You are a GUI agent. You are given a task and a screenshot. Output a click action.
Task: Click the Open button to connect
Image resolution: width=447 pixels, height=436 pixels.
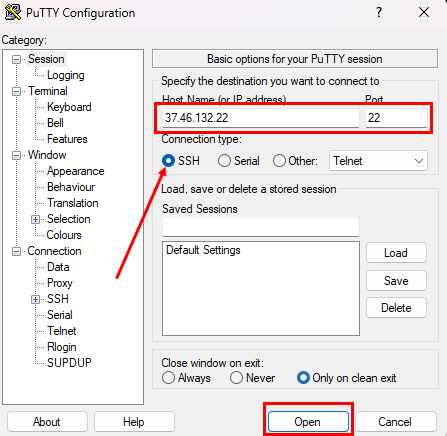coord(308,422)
